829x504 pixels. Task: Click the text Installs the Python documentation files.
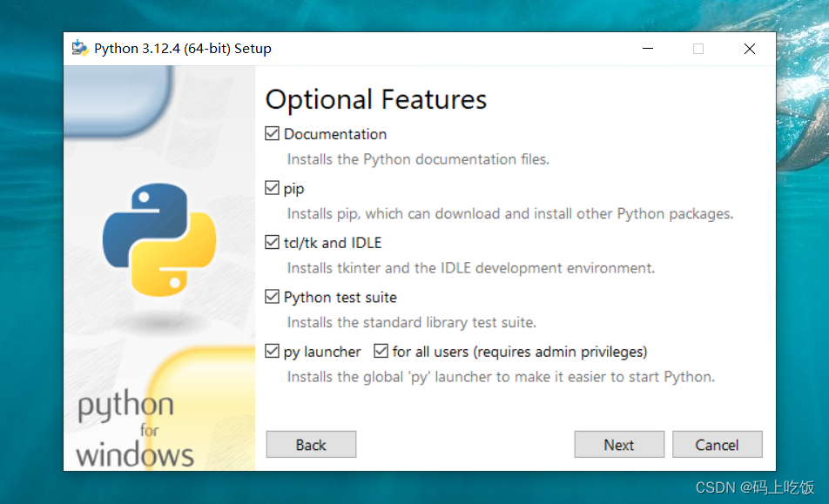coord(418,159)
